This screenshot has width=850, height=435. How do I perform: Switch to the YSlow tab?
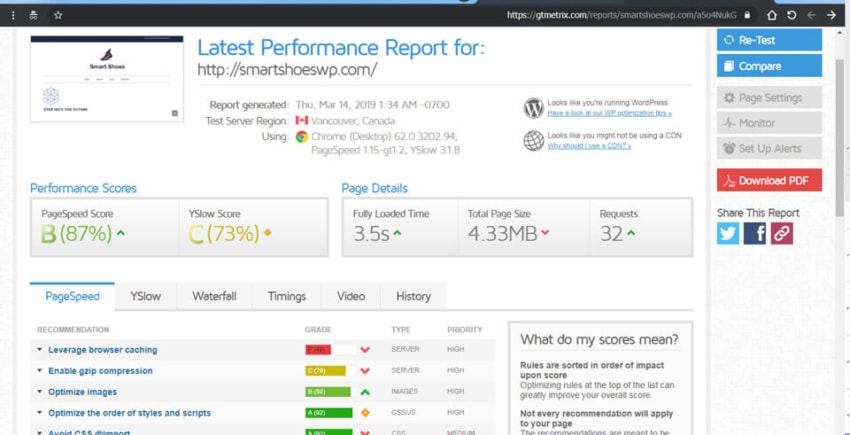click(145, 297)
